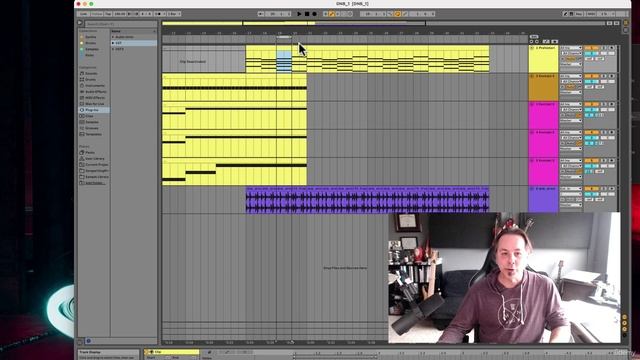Open the orange track input type dropdown
Image resolution: width=640 pixels, height=360 pixels.
tap(571, 76)
